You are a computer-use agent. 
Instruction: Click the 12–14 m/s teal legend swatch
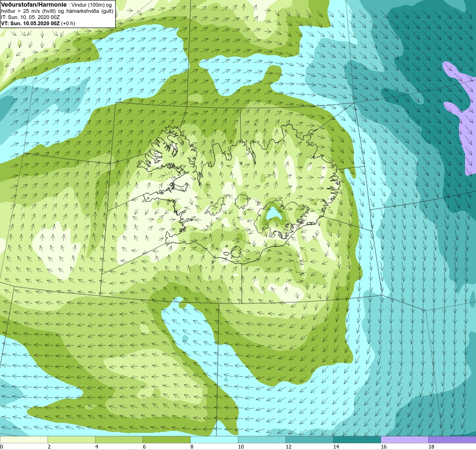coord(309,440)
